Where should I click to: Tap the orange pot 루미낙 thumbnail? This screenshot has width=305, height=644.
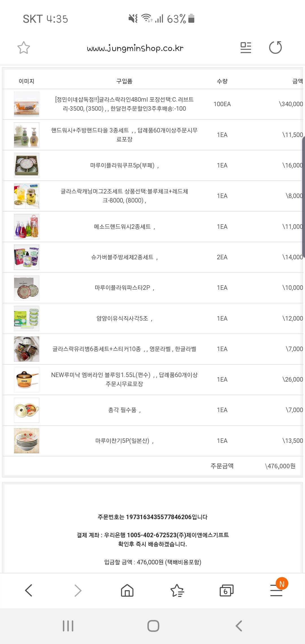(x=27, y=379)
